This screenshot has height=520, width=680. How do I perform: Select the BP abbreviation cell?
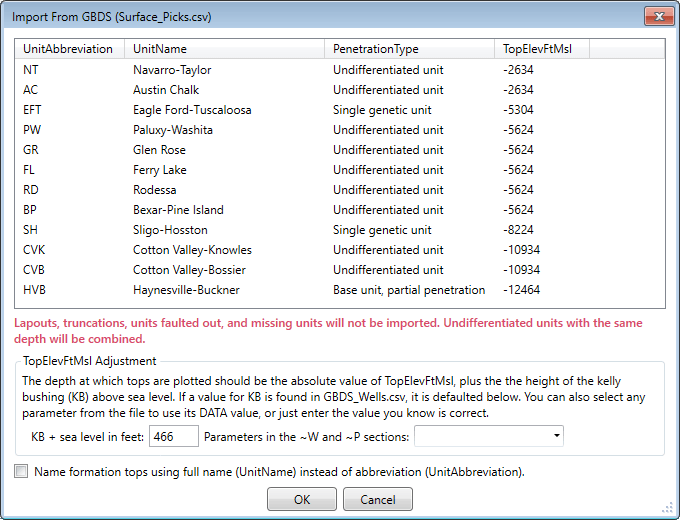30,209
